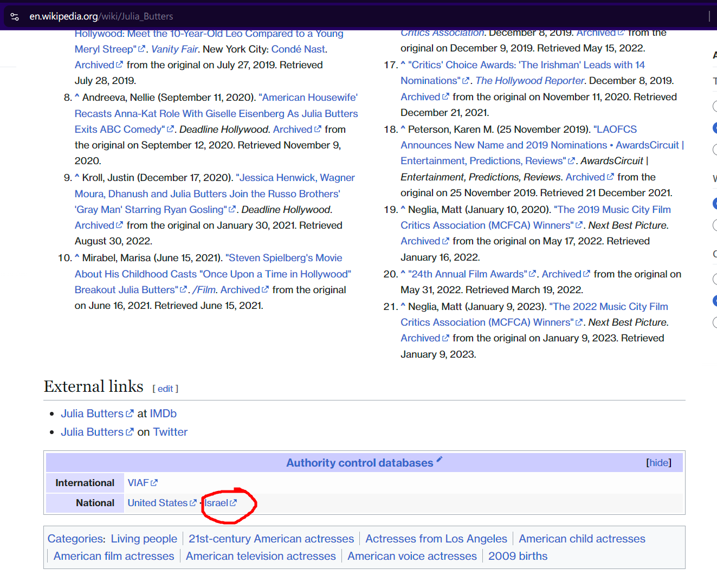Open Julia Butters' Twitter external link
Screen dimensions: 717x588
coord(92,432)
